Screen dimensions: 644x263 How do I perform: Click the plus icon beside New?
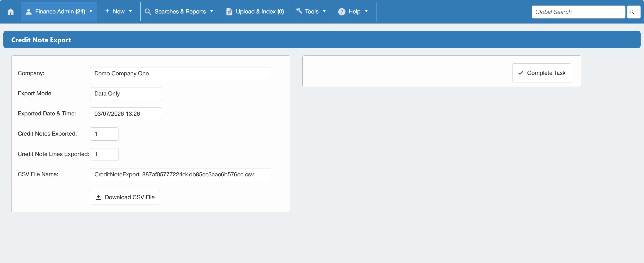pos(107,11)
